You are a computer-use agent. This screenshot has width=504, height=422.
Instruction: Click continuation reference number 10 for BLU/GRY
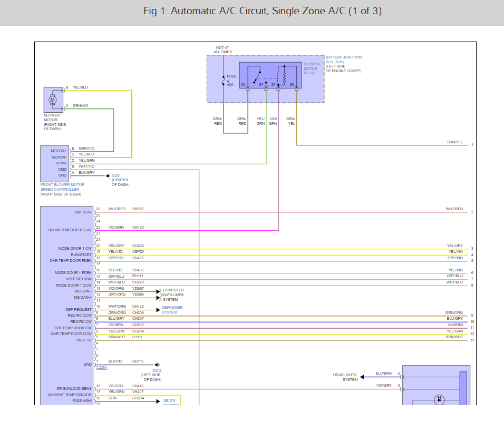coord(472,321)
